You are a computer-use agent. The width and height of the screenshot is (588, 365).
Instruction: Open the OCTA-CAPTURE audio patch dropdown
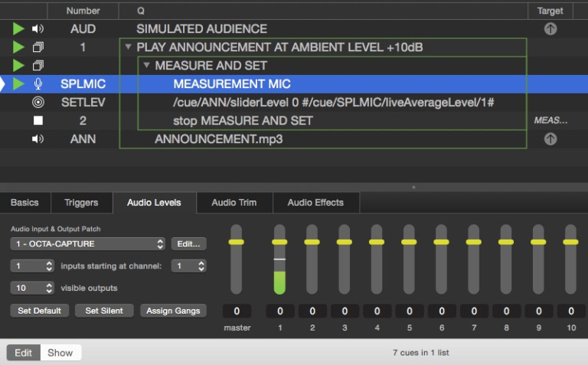(87, 244)
